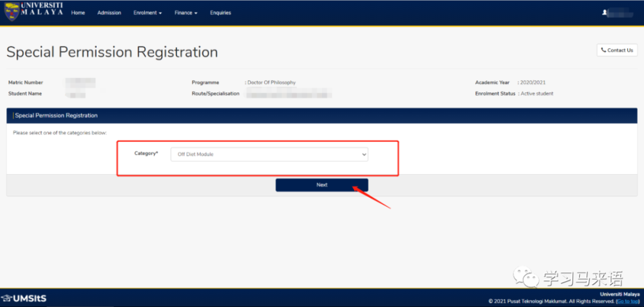Go to the Home page
This screenshot has height=307, width=644.
[78, 13]
